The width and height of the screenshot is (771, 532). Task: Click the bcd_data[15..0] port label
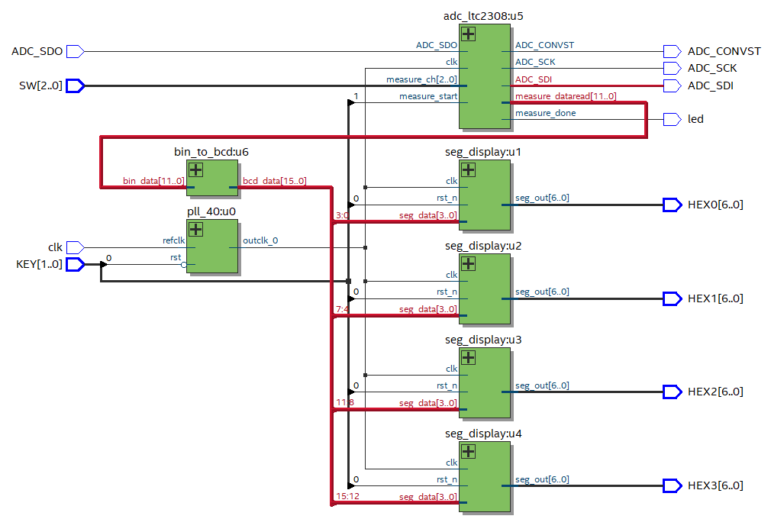274,181
